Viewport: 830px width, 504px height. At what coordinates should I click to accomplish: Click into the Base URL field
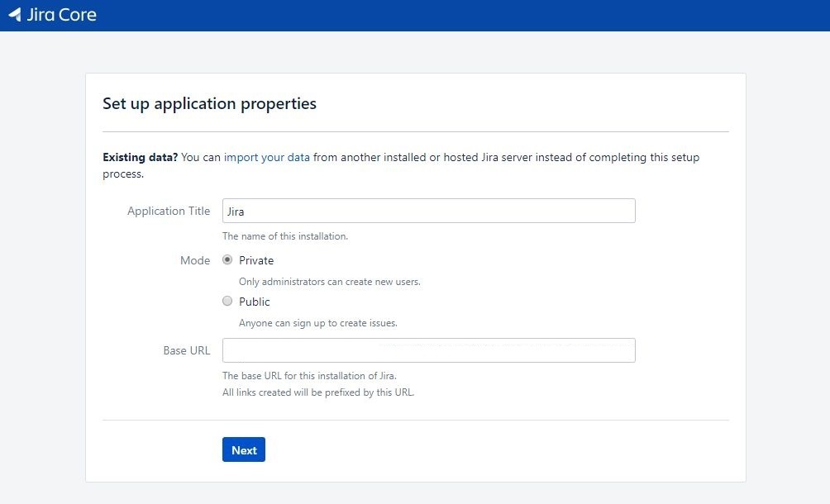point(429,350)
